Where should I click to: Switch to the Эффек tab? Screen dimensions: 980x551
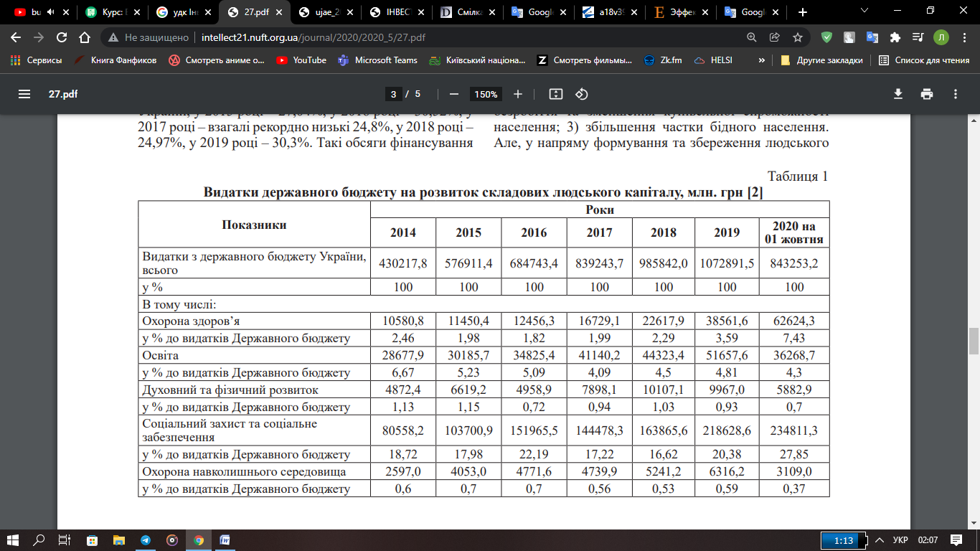tap(679, 12)
